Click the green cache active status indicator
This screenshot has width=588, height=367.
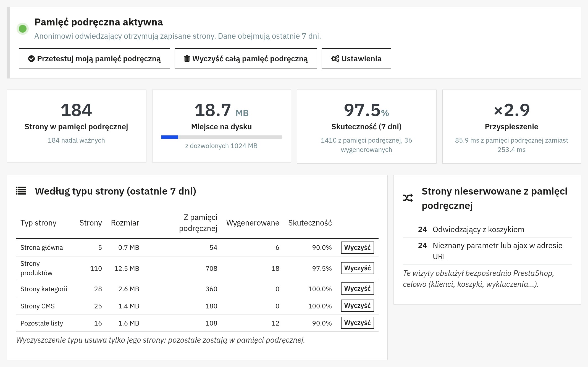pyautogui.click(x=23, y=29)
